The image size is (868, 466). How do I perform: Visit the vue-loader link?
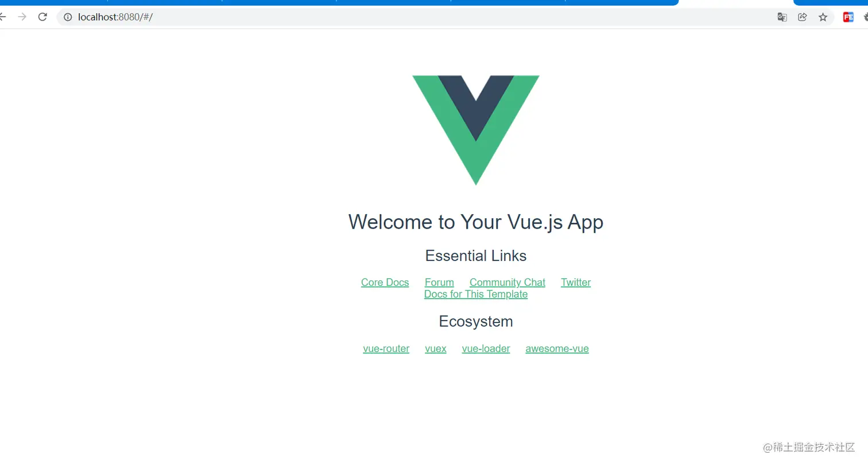[486, 348]
